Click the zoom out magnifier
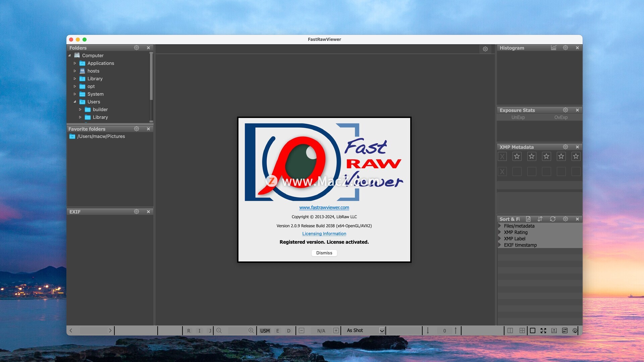The image size is (644, 362). [x=219, y=330]
